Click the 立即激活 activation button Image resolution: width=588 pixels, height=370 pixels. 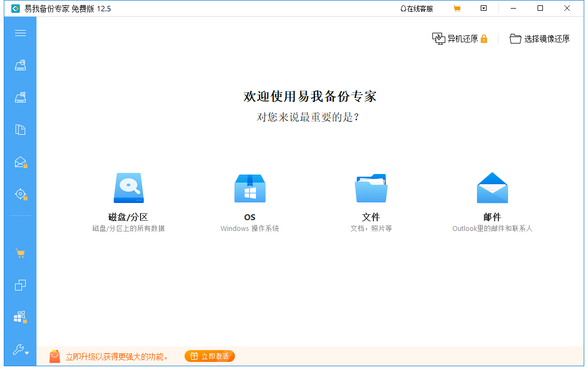click(x=209, y=356)
